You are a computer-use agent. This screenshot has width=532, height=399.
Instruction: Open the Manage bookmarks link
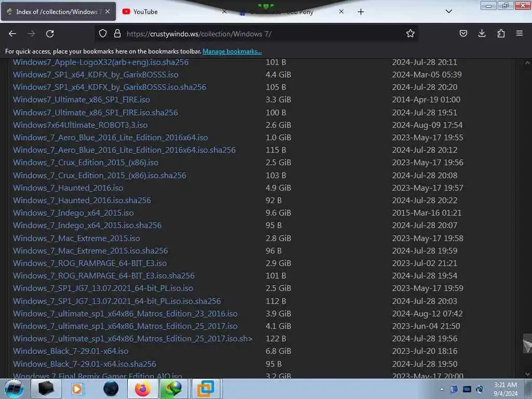[x=232, y=51]
